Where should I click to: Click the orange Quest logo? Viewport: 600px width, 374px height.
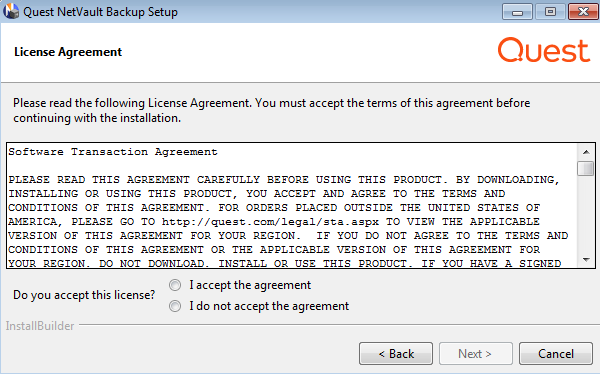[544, 50]
